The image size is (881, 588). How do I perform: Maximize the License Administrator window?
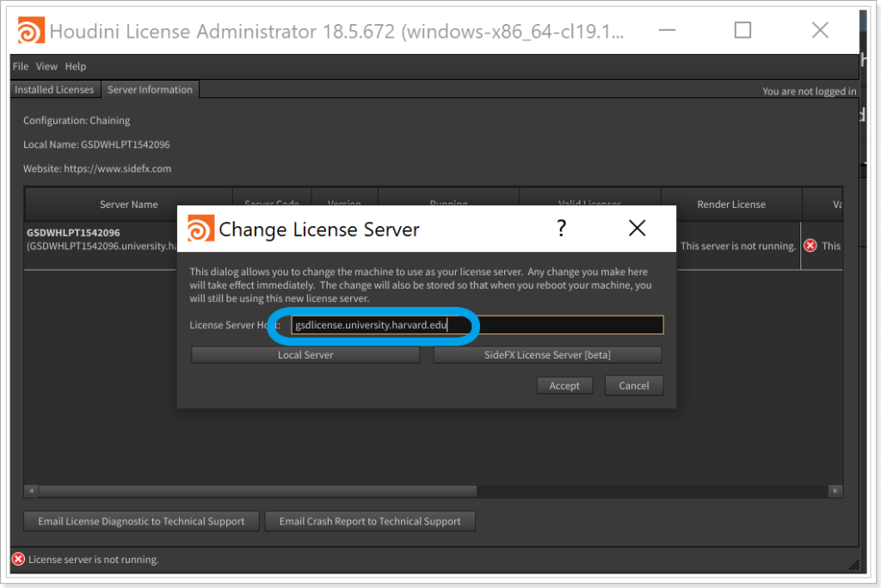point(742,31)
